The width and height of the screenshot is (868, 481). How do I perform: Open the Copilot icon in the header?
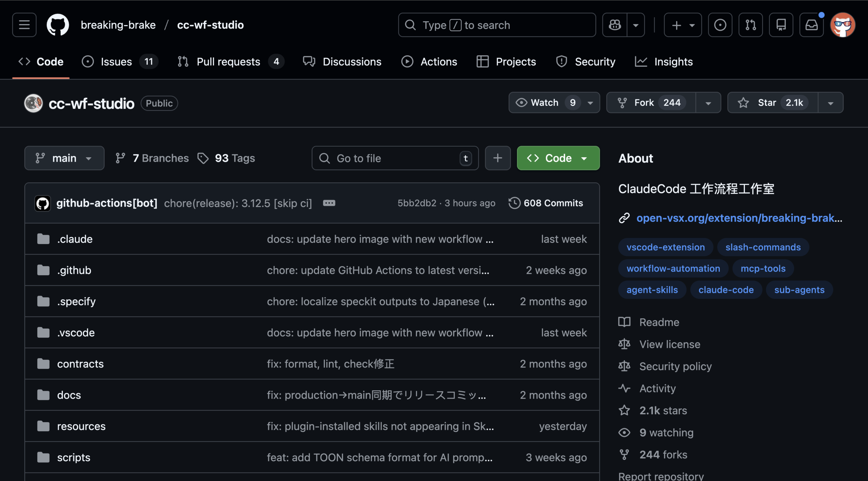click(x=614, y=24)
